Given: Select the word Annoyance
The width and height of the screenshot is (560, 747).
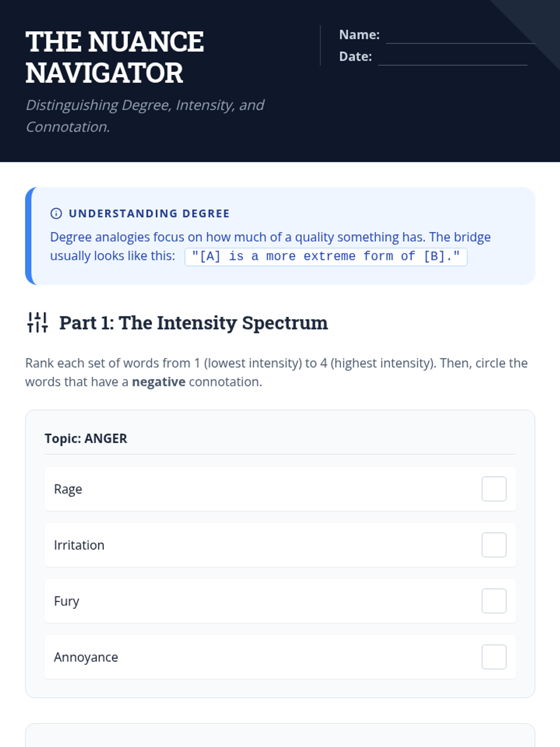Looking at the screenshot, I should [x=86, y=657].
